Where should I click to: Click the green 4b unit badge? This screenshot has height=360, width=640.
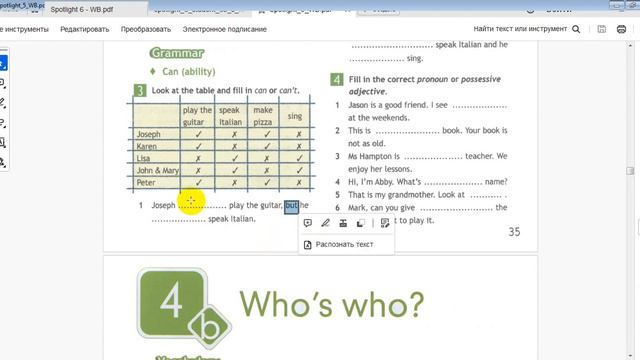[184, 308]
